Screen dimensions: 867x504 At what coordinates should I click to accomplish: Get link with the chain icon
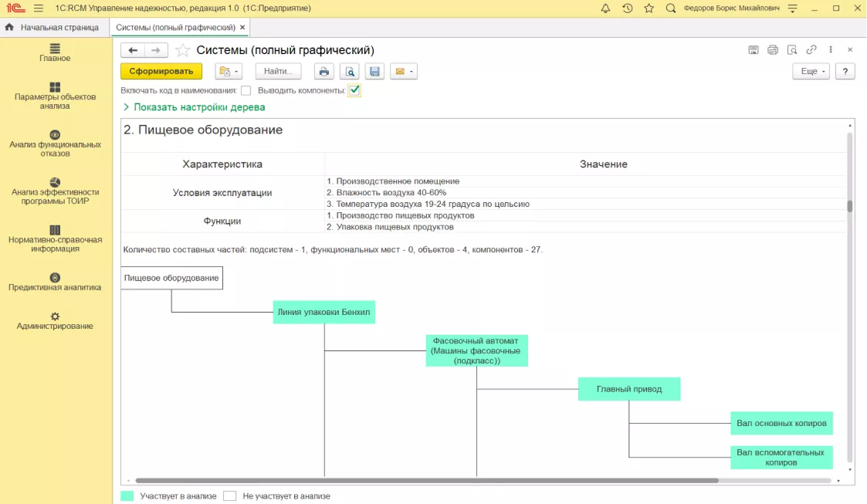pyautogui.click(x=811, y=49)
